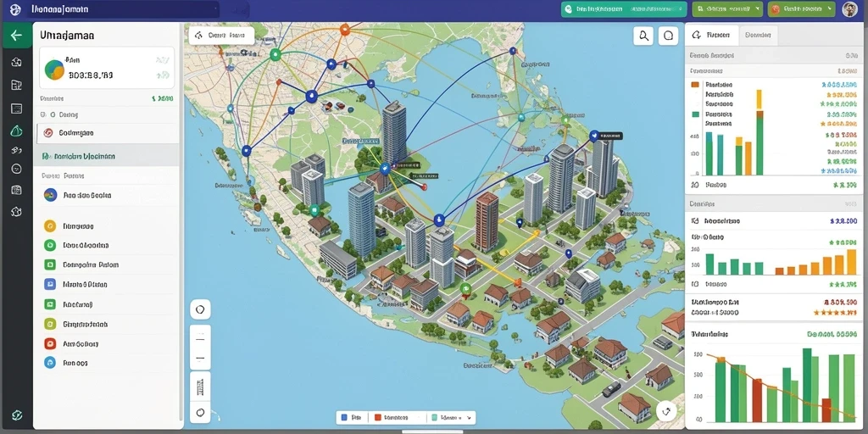868x434 pixels.
Task: Select the first tab in the right panel
Action: point(713,35)
